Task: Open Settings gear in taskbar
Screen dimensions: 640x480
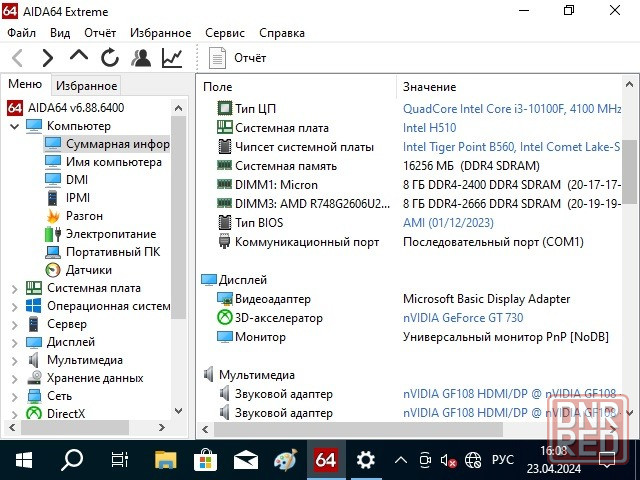Action: coord(365,460)
